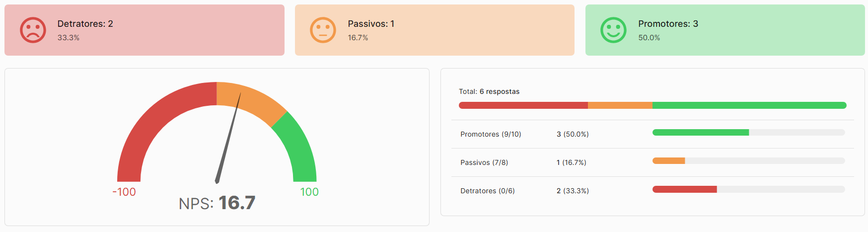Click the gauge needle pointer

[x=228, y=138]
